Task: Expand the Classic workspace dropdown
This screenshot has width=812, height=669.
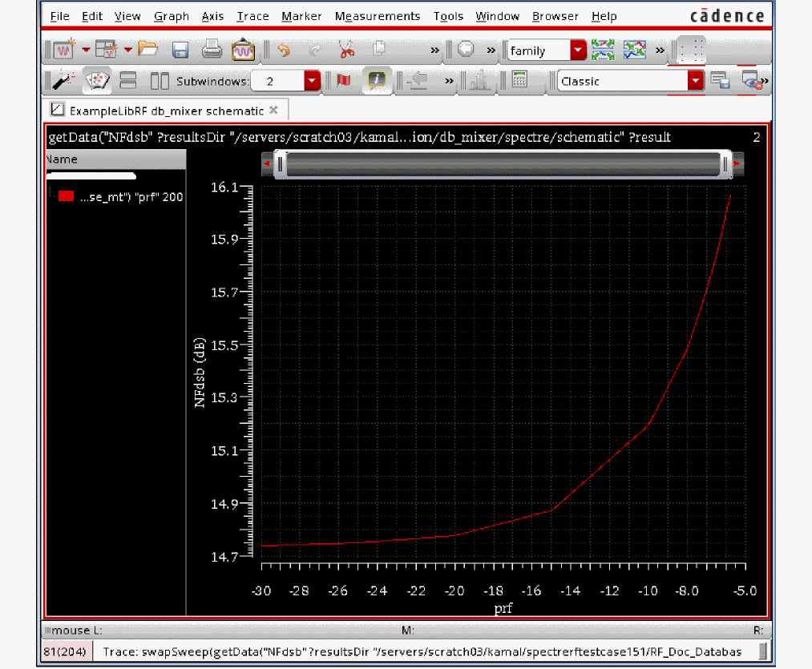Action: click(695, 81)
